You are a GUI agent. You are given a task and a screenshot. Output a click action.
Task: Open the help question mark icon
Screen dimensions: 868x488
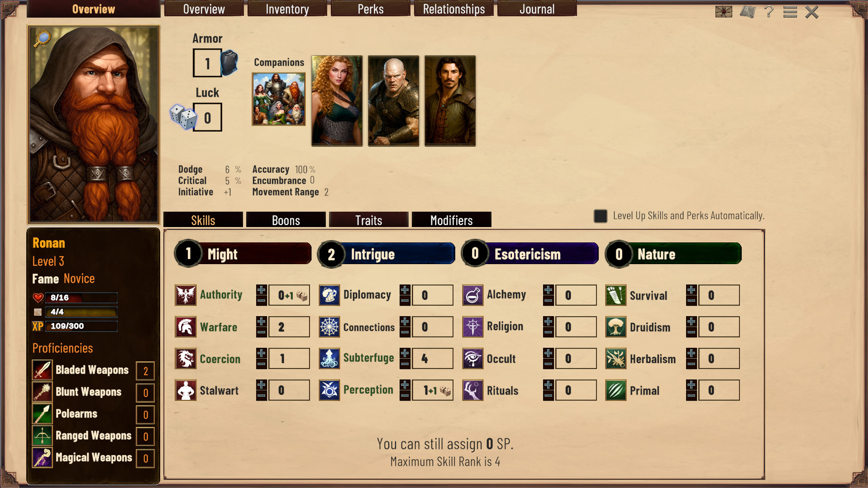768,12
